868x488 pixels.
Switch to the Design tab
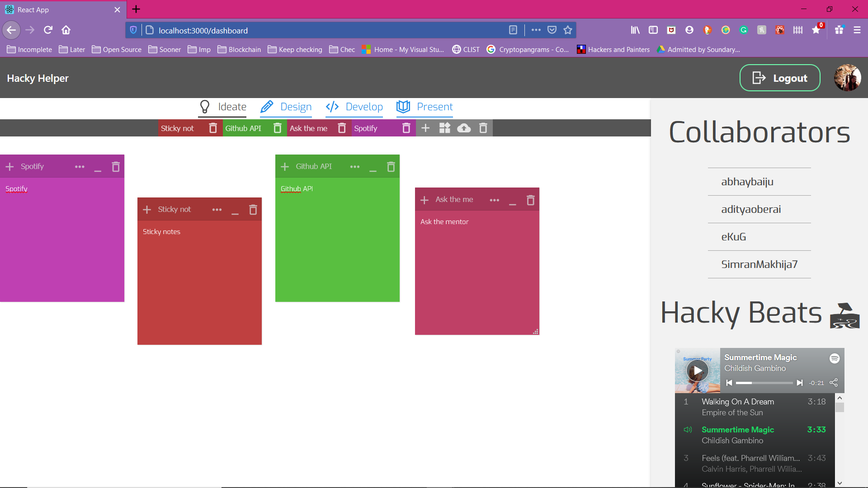click(x=286, y=107)
